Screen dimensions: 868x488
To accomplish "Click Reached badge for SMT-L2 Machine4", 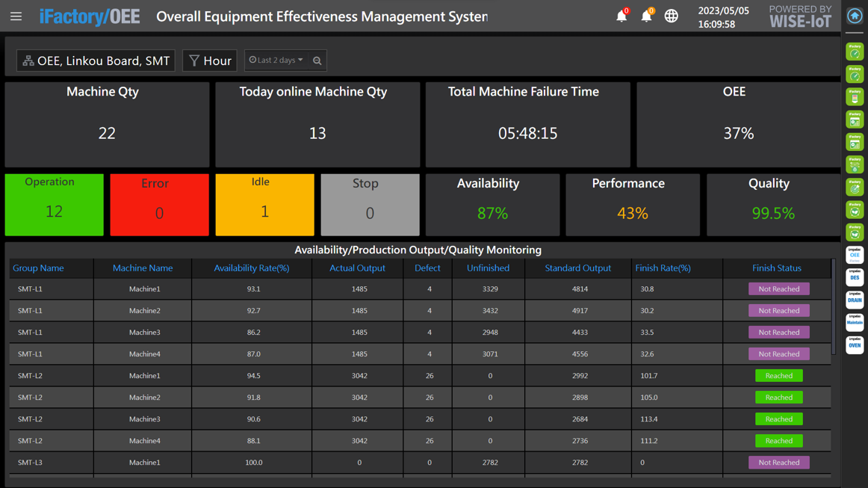I will point(779,440).
